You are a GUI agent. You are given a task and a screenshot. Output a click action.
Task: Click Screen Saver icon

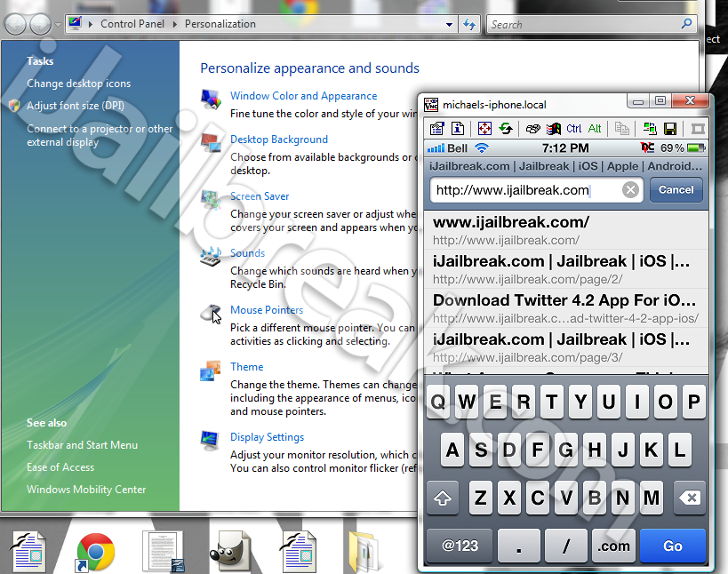211,200
